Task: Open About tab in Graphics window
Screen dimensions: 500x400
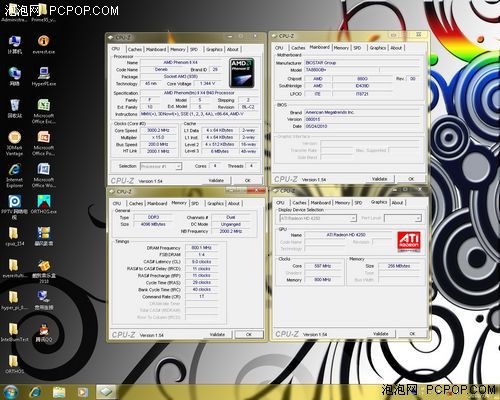Action: 397,203
